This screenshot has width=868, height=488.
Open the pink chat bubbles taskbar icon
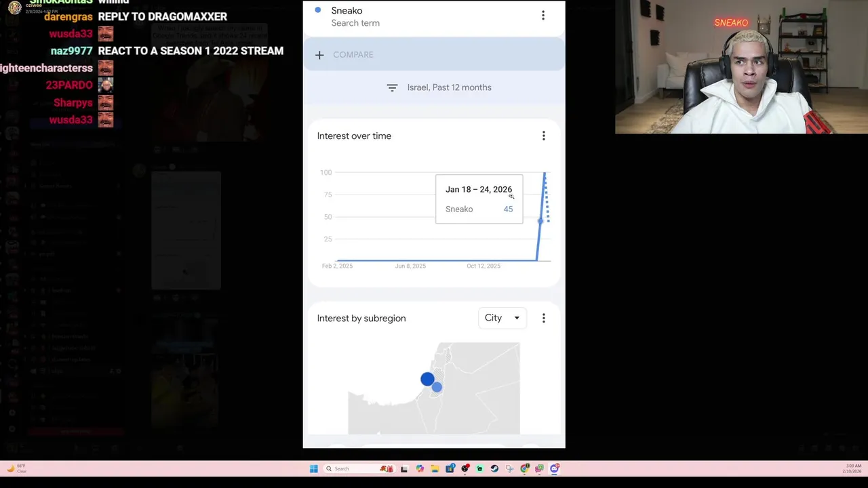point(540,468)
